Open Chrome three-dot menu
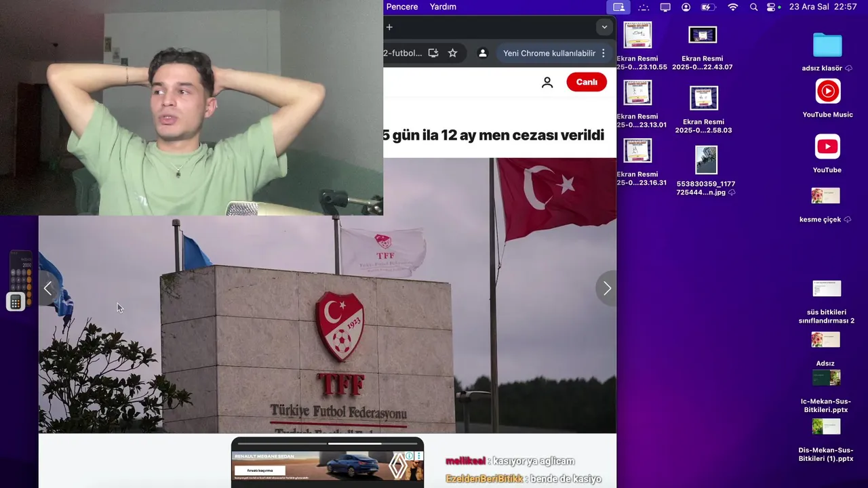 tap(604, 53)
